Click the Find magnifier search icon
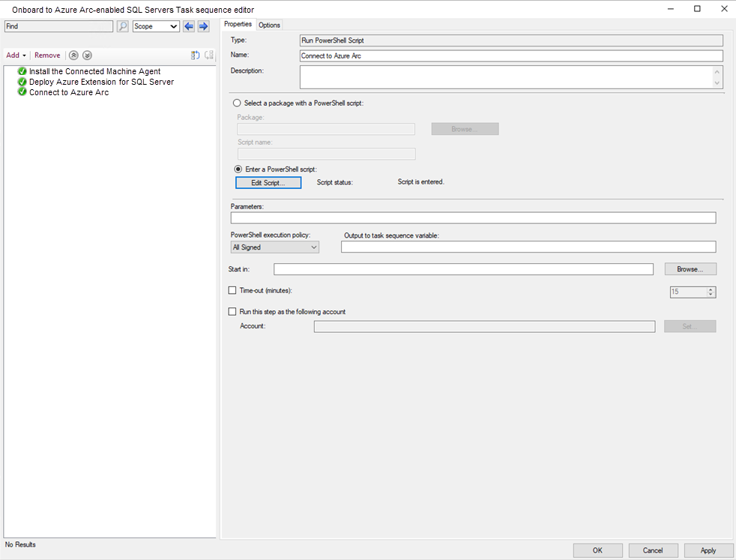This screenshot has width=736, height=560. (x=122, y=26)
